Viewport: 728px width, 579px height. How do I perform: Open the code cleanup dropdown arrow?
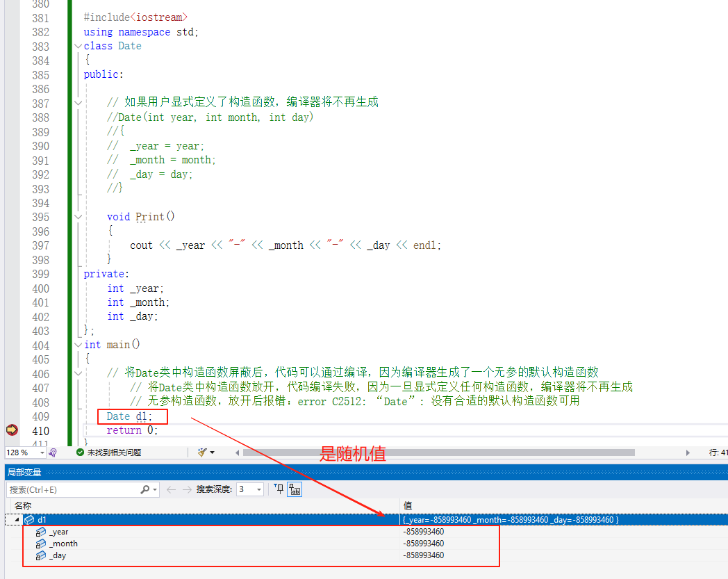tap(212, 452)
